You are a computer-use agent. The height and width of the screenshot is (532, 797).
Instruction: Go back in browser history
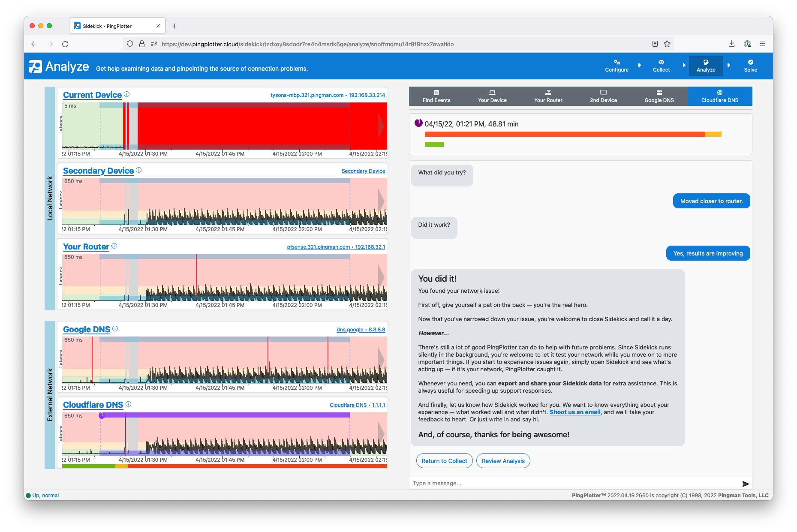pyautogui.click(x=34, y=44)
